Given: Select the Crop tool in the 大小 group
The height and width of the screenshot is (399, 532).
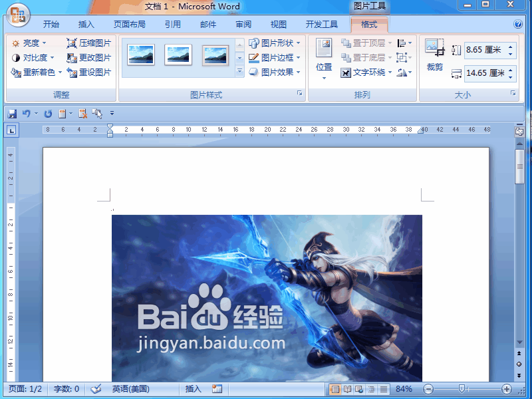Looking at the screenshot, I should pyautogui.click(x=435, y=55).
